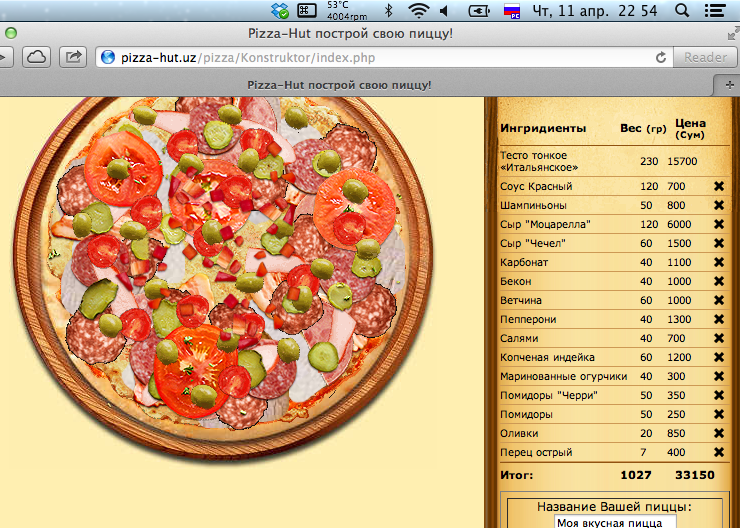This screenshot has height=528, width=740.
Task: Click the Перец острый ingredient name
Action: tap(536, 453)
